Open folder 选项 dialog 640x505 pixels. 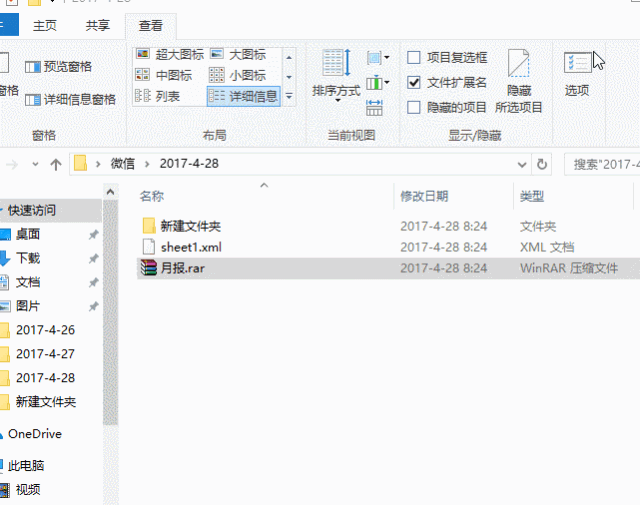pyautogui.click(x=577, y=74)
